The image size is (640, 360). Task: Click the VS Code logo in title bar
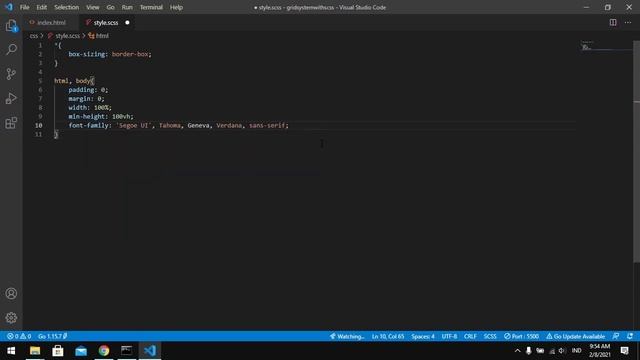(9, 7)
